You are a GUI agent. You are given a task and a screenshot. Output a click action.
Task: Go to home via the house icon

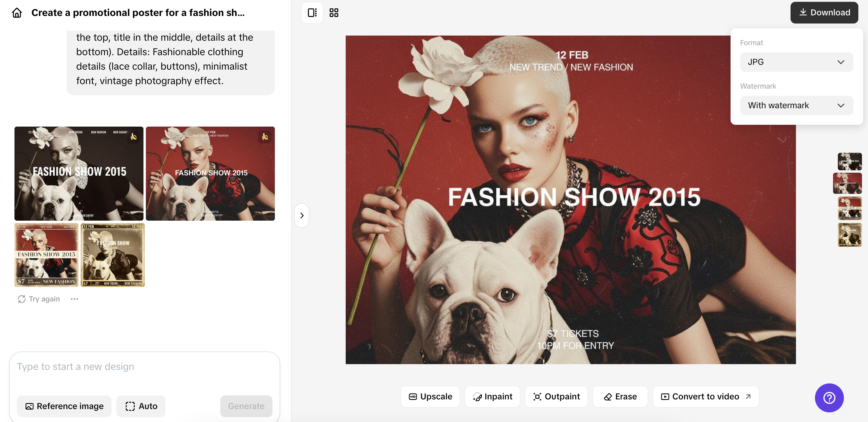coord(17,12)
